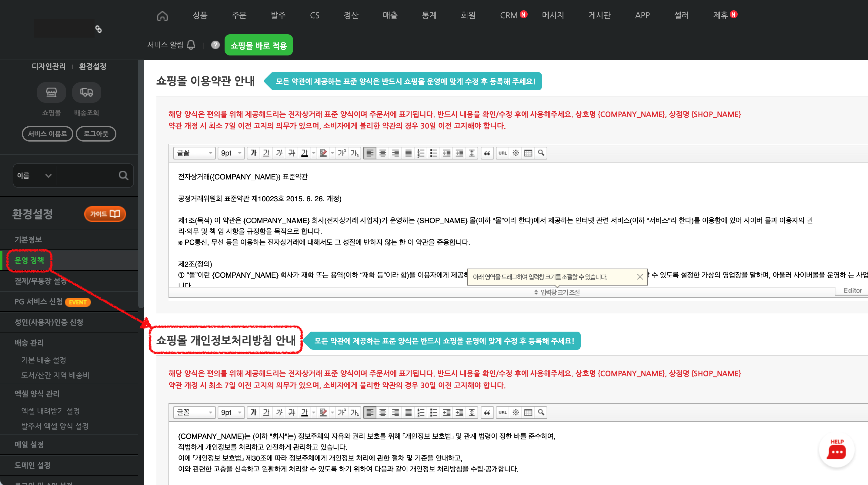Expand the 이름 search type dropdown
The image size is (868, 485).
[x=34, y=175]
